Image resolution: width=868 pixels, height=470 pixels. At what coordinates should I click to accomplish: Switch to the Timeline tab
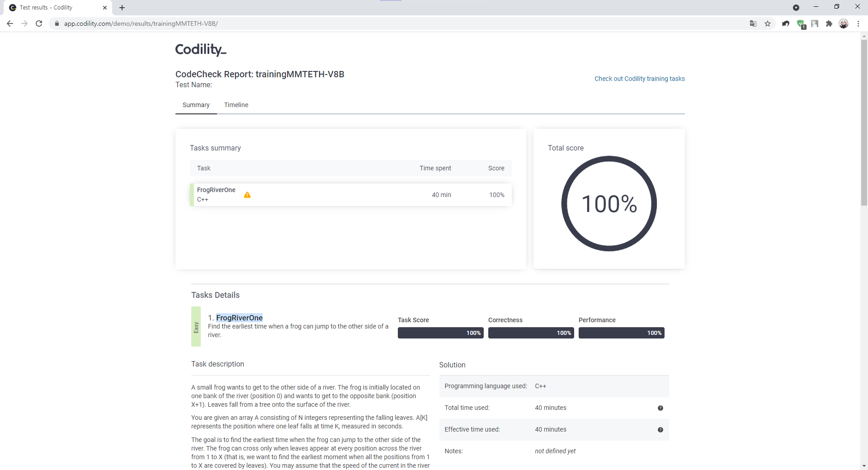pyautogui.click(x=236, y=105)
